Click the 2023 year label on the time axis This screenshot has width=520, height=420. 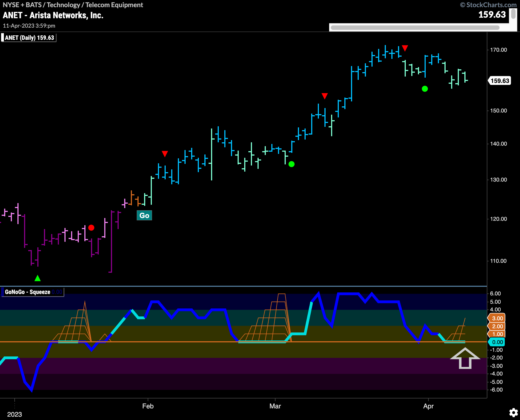[14, 414]
